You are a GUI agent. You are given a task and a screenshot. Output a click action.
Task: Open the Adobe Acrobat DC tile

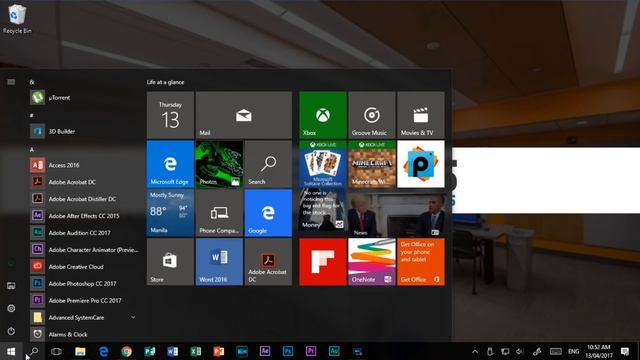point(268,262)
